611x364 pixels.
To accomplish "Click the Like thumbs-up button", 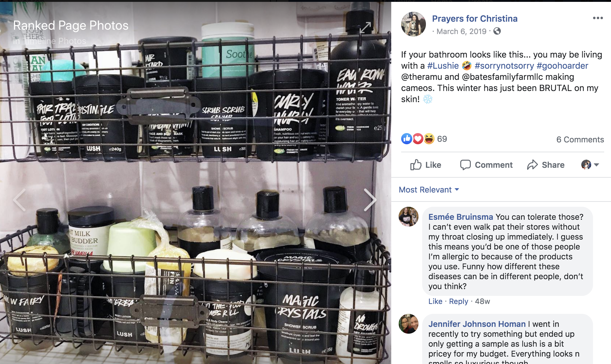I will click(426, 165).
